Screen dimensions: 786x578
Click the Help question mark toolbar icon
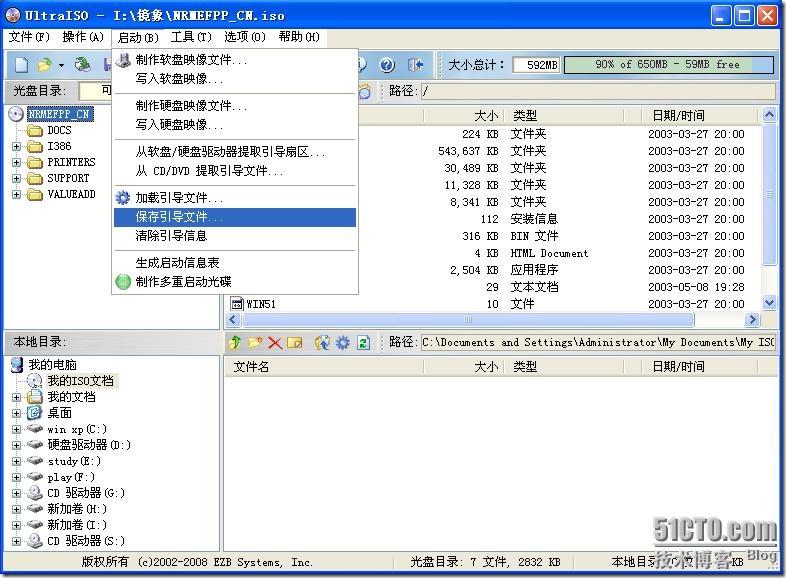[386, 65]
